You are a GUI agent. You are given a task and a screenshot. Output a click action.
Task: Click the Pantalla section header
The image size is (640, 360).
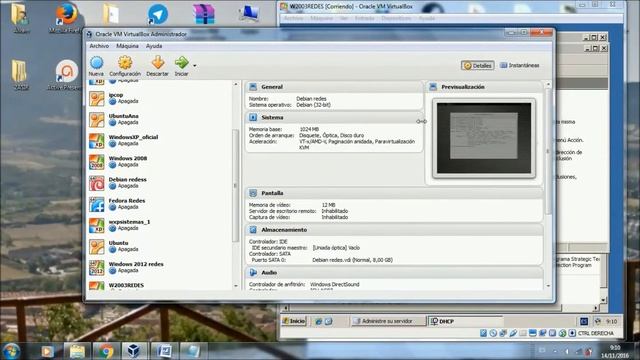[394, 193]
